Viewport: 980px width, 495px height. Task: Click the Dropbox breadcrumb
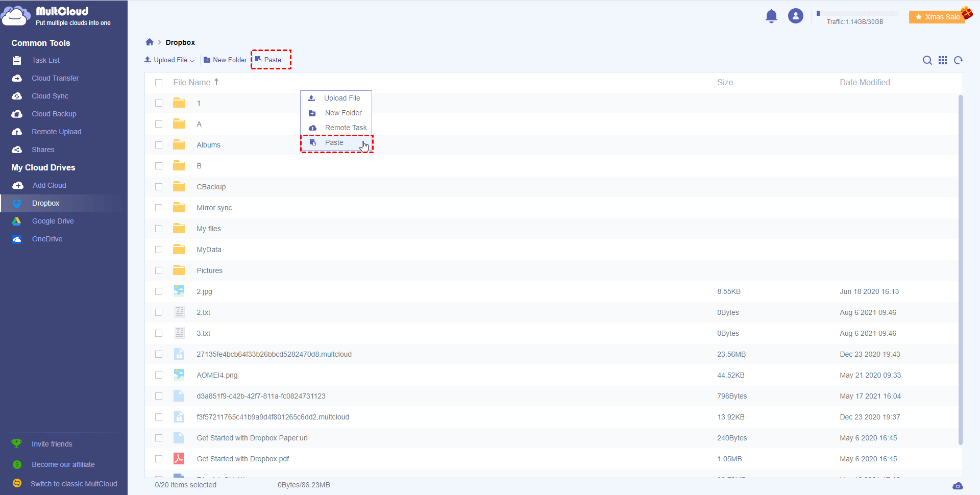click(x=180, y=42)
